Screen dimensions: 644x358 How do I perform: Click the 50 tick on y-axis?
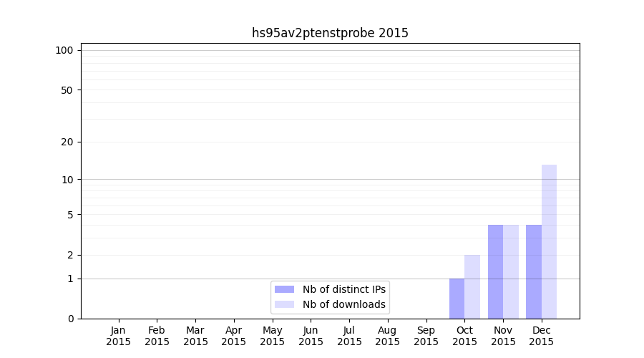[67, 90]
